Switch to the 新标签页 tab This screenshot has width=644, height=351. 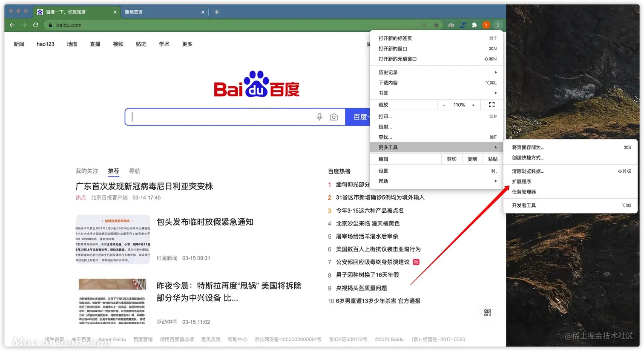pos(165,12)
